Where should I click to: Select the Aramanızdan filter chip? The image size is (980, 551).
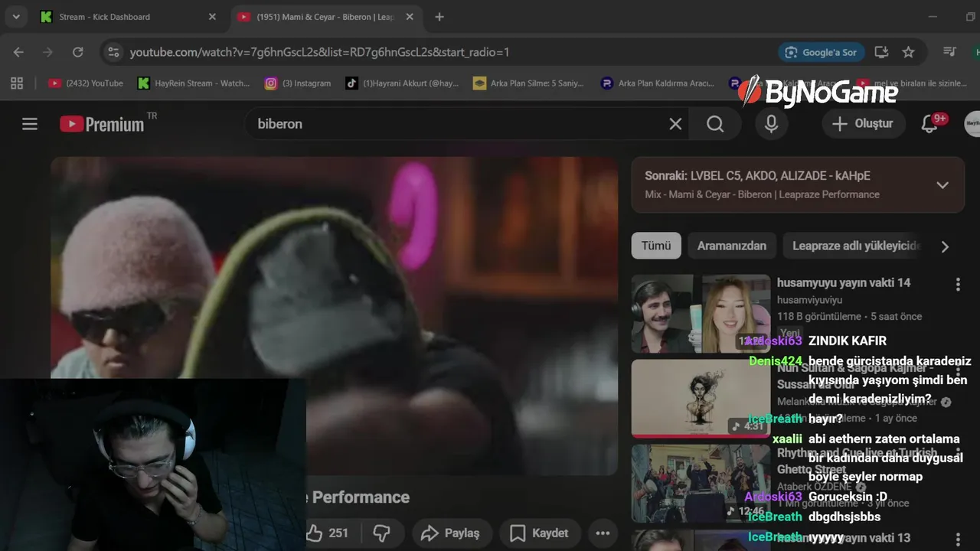(732, 246)
